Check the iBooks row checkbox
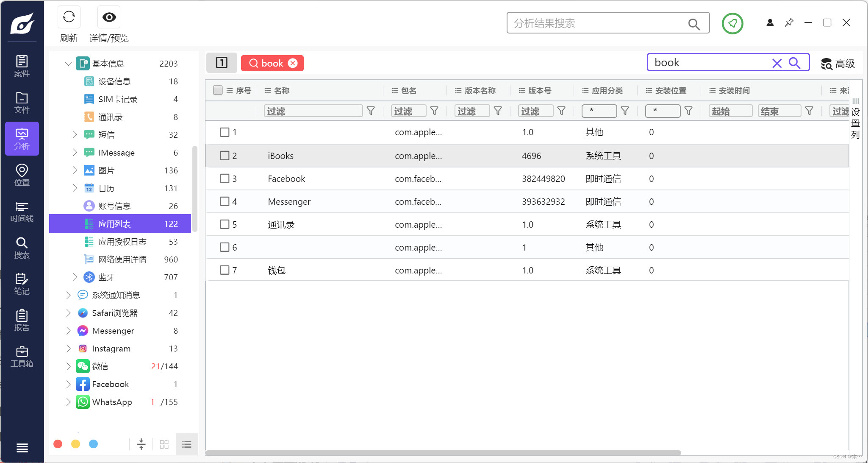The height and width of the screenshot is (463, 868). coord(225,156)
